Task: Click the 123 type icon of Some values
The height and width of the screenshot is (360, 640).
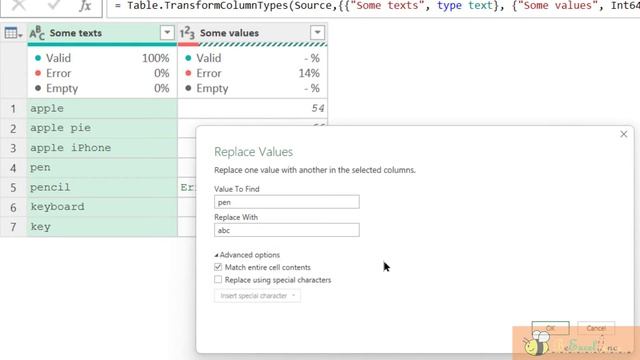Action: tap(187, 33)
